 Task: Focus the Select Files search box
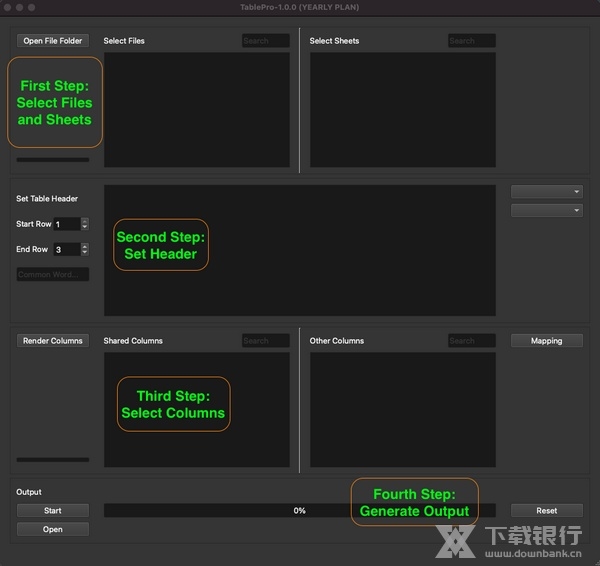coord(265,41)
